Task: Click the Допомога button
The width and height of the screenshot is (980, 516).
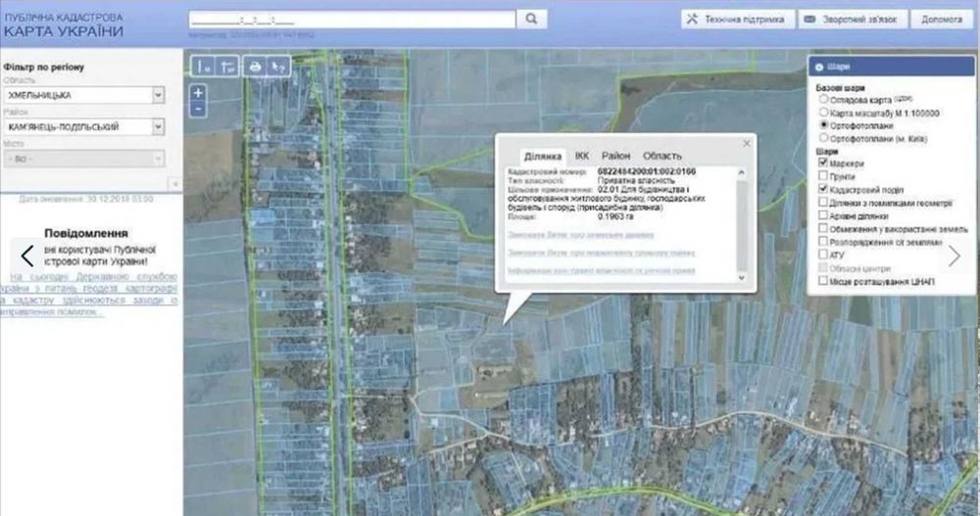Action: [942, 20]
